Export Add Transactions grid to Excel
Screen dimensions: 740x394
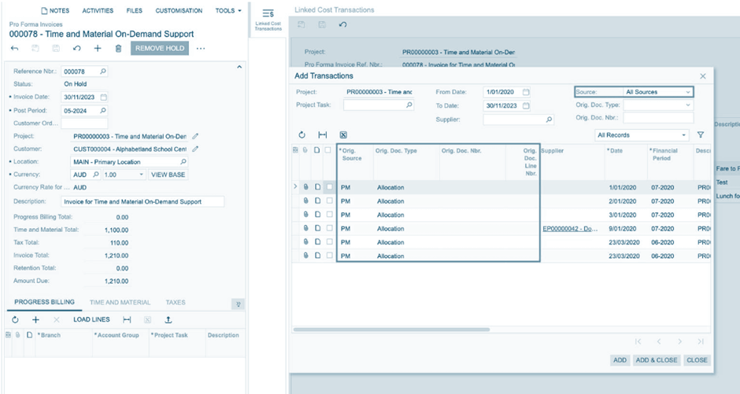[343, 135]
